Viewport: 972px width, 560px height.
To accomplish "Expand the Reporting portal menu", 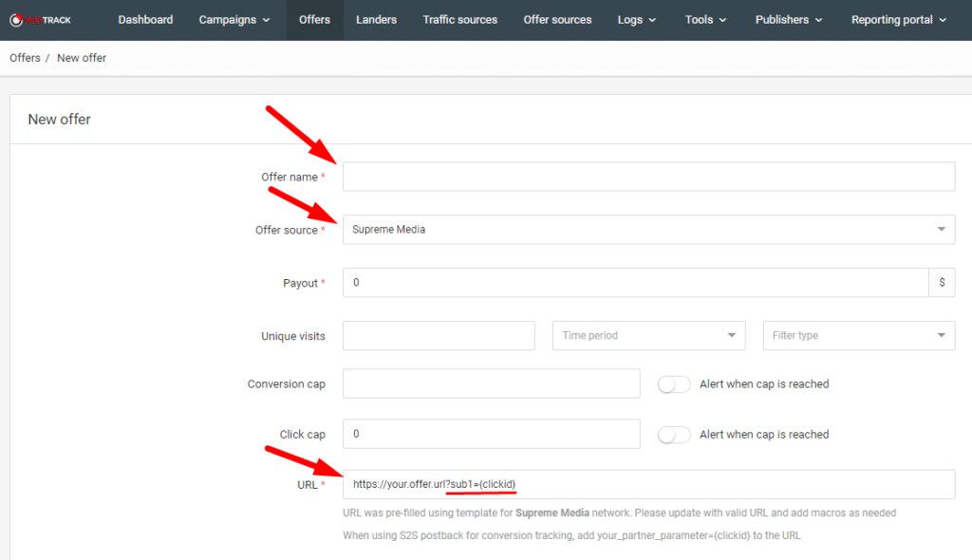I will [899, 20].
